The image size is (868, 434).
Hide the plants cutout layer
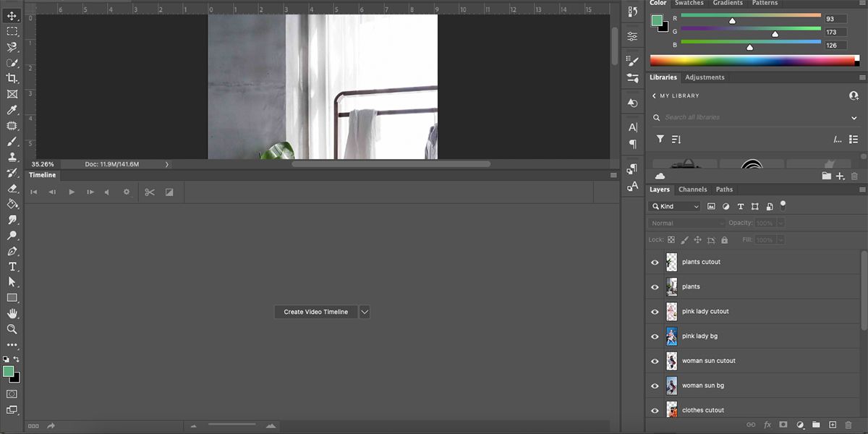tap(655, 263)
